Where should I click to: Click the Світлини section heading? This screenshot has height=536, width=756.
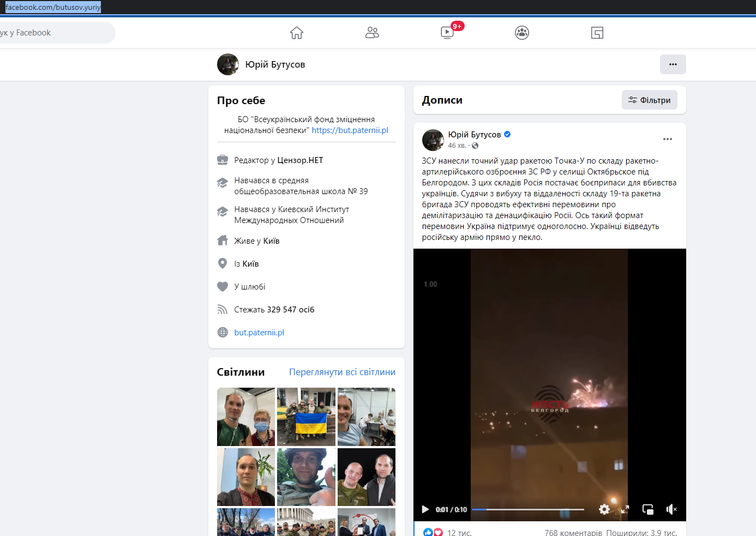pos(241,372)
